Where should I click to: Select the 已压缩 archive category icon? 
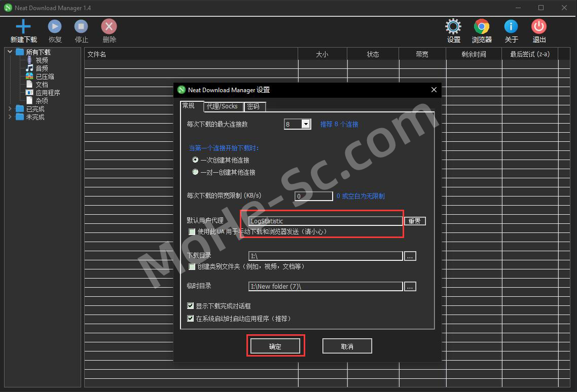coord(29,76)
